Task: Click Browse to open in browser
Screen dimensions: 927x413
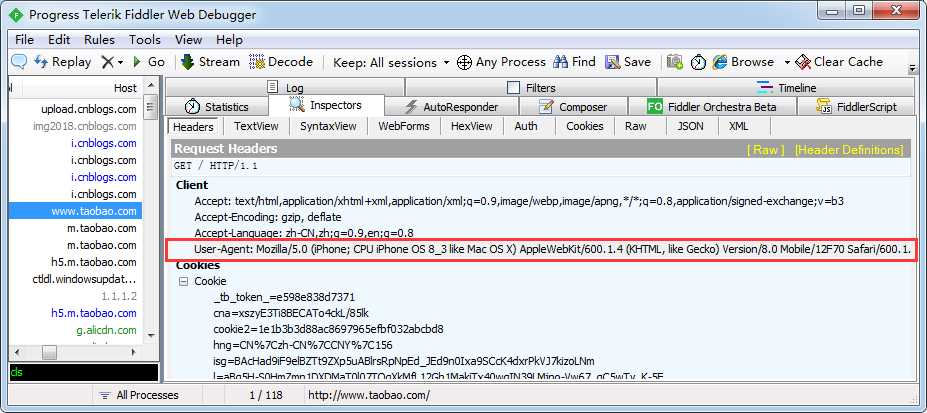Action: tap(743, 62)
